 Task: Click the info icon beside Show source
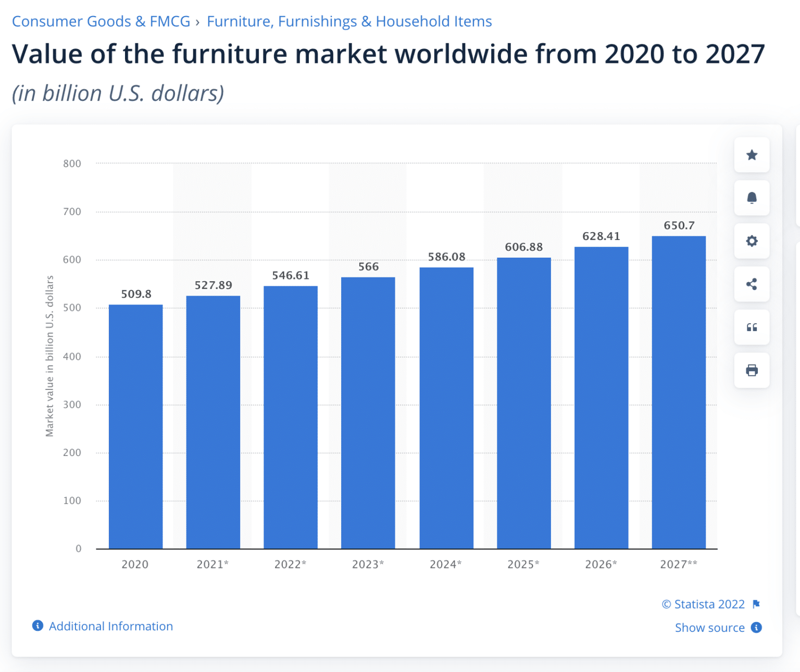click(x=756, y=628)
